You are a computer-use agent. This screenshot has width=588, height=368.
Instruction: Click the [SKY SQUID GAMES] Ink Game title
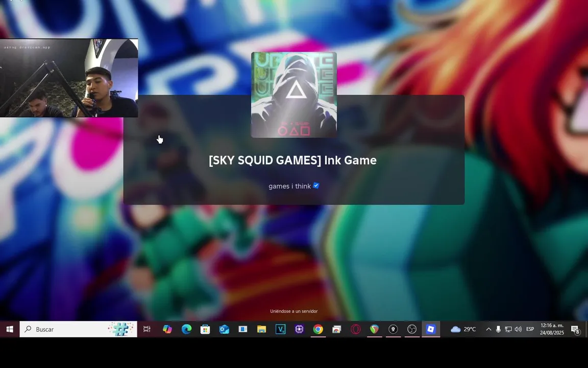coord(292,160)
